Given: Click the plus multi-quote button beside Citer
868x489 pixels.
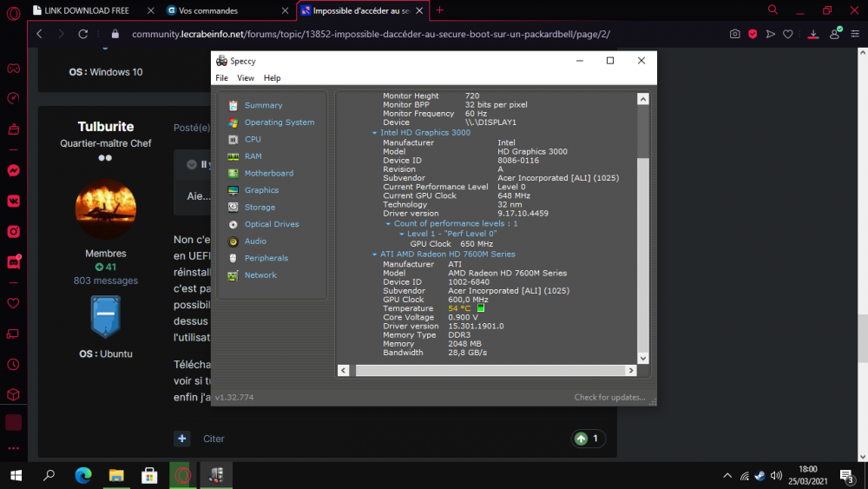Looking at the screenshot, I should [181, 439].
